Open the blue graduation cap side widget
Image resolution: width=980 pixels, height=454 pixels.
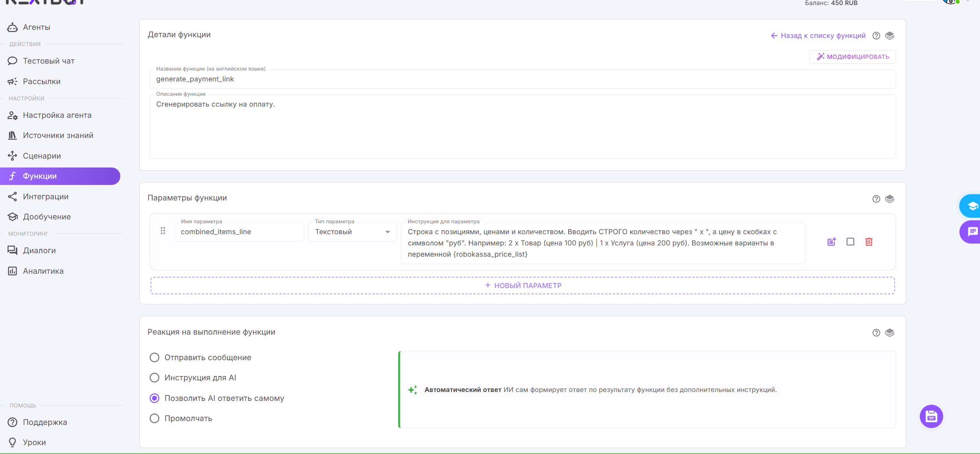coord(972,206)
